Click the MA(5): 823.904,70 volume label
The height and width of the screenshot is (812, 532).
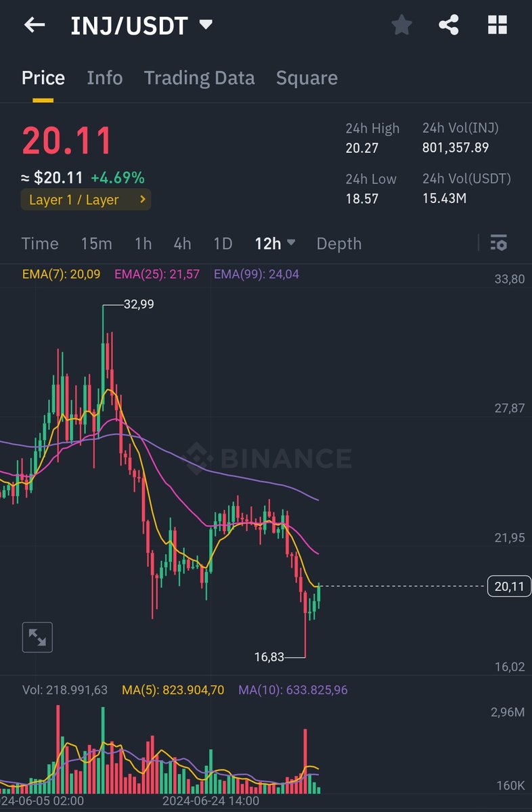pos(173,690)
